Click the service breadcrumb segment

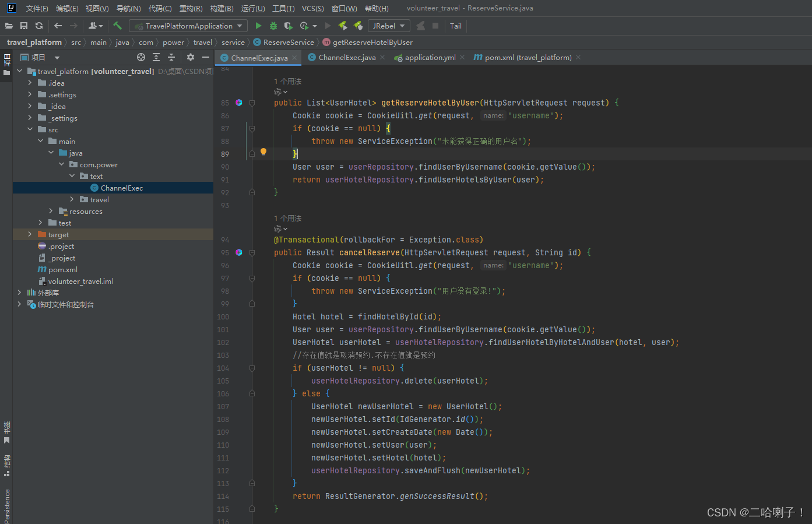click(x=233, y=42)
